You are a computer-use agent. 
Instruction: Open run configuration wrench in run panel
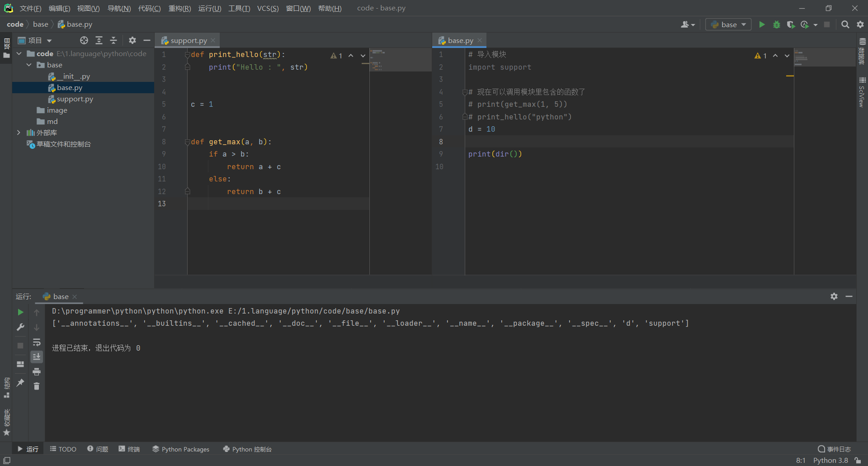click(x=20, y=327)
